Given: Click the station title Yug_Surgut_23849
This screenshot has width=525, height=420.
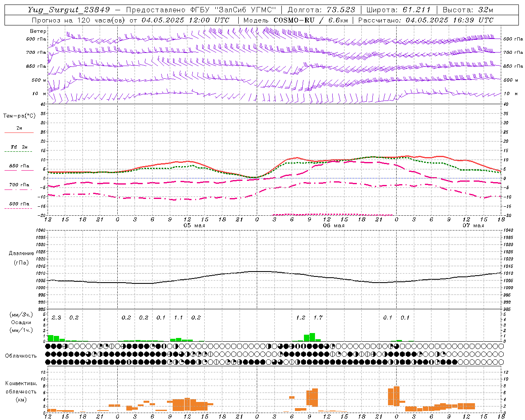Looking at the screenshot, I should pos(68,10).
